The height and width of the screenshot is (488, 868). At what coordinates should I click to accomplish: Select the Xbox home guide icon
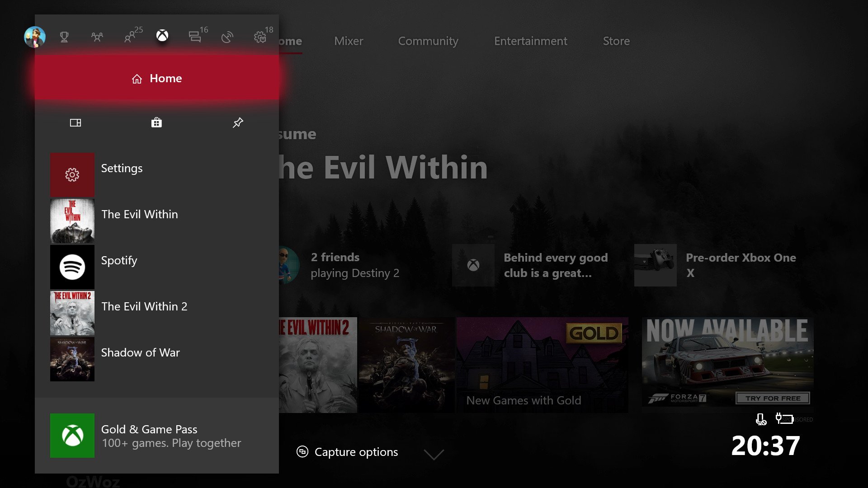coord(162,36)
